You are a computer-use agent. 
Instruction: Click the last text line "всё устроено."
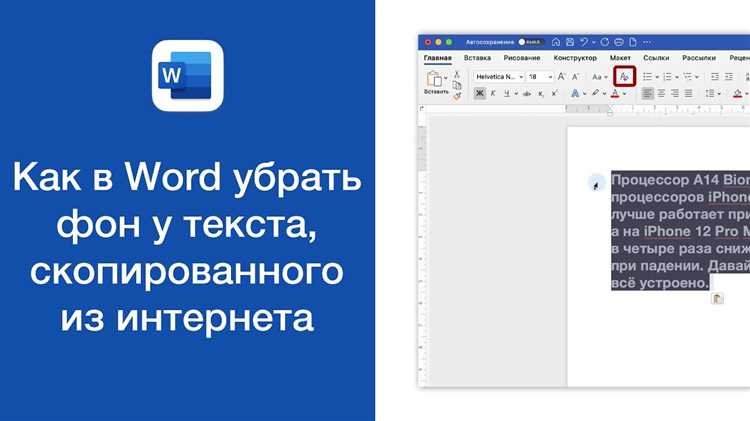point(660,283)
